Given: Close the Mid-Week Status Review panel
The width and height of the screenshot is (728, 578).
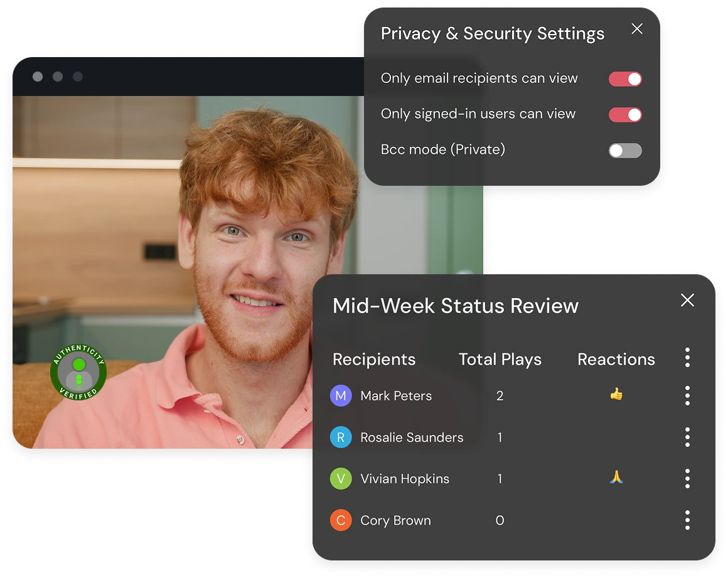Looking at the screenshot, I should [687, 300].
